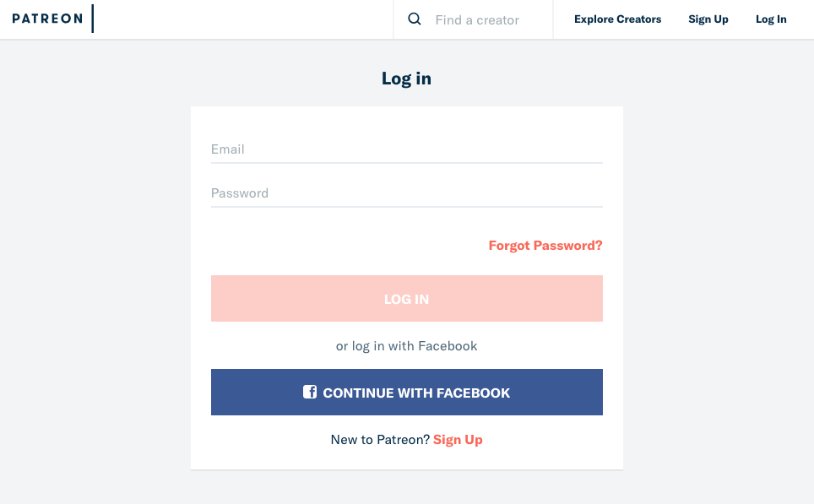
Task: Submit login with the pink LOG IN button
Action: [x=406, y=298]
